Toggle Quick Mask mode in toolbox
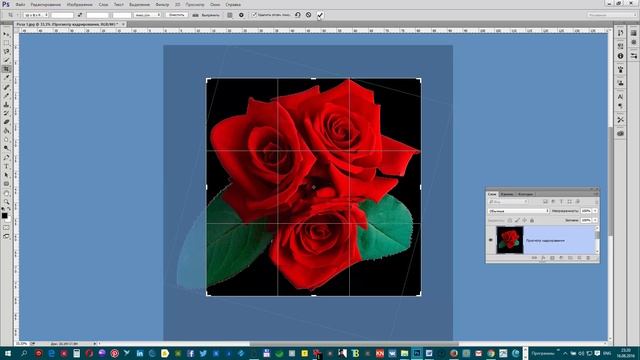The height and width of the screenshot is (360, 640). coord(6,228)
